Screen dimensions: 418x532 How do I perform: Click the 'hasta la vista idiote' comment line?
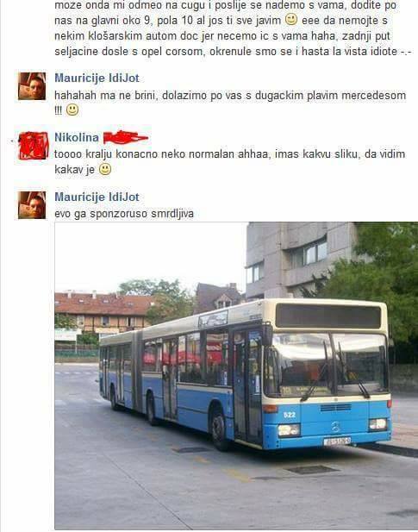233,51
